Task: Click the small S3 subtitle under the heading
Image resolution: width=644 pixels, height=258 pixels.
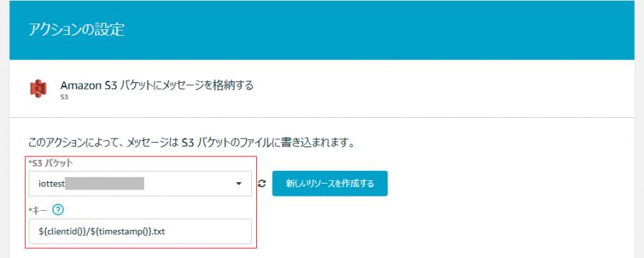Action: (64, 98)
